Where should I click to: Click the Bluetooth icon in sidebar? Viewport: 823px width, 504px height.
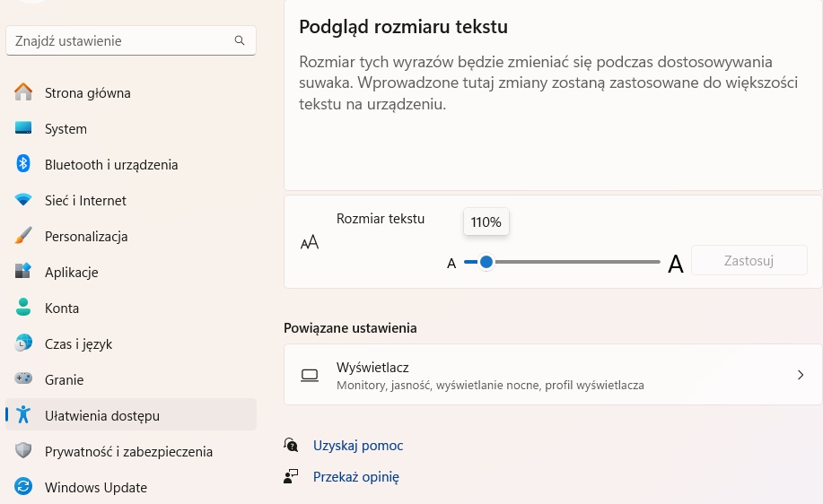click(23, 164)
